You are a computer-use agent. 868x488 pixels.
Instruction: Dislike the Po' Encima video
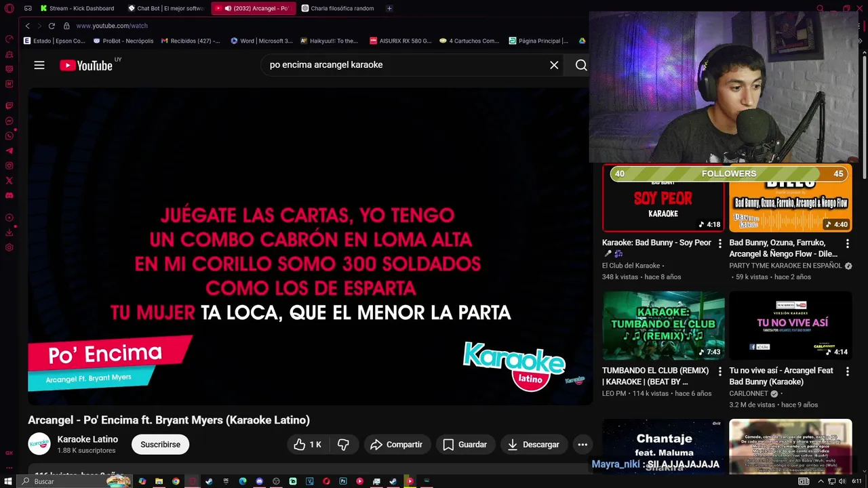pyautogui.click(x=344, y=445)
